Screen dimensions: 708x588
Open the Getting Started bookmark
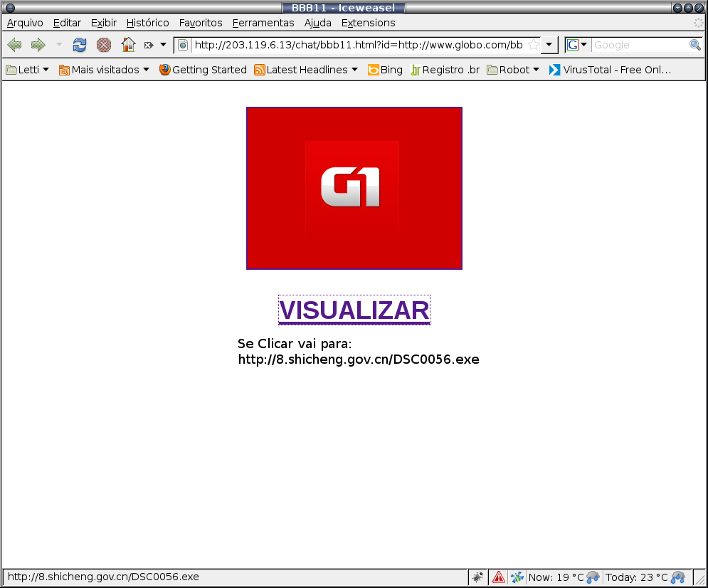pyautogui.click(x=203, y=70)
